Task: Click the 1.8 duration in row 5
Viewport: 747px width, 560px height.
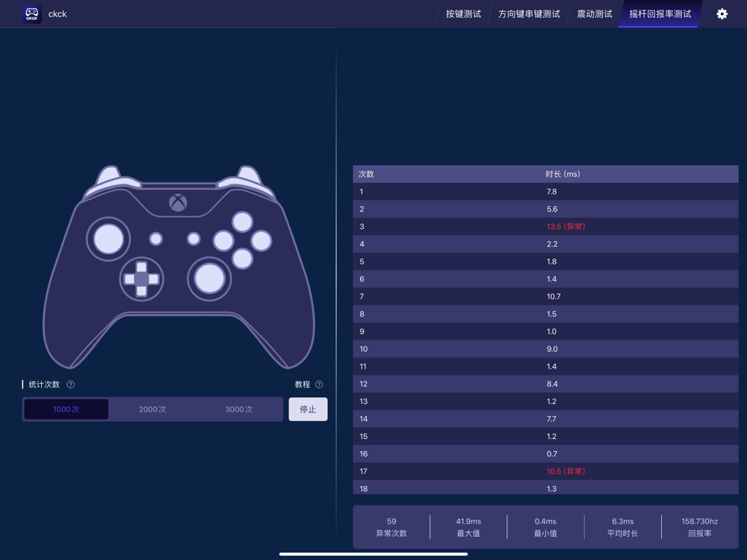Action: [x=552, y=261]
